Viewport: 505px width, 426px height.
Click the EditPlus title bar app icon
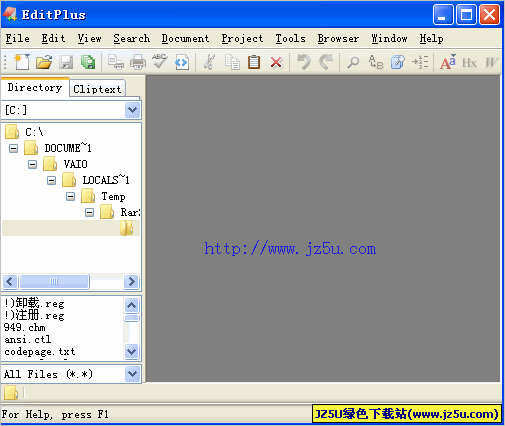[10, 14]
